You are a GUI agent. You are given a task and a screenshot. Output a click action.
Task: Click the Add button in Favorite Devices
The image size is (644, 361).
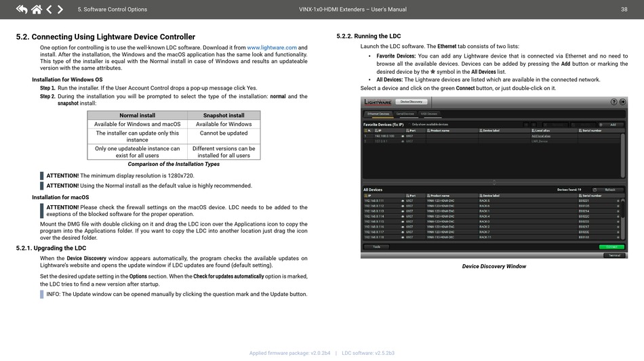[610, 125]
